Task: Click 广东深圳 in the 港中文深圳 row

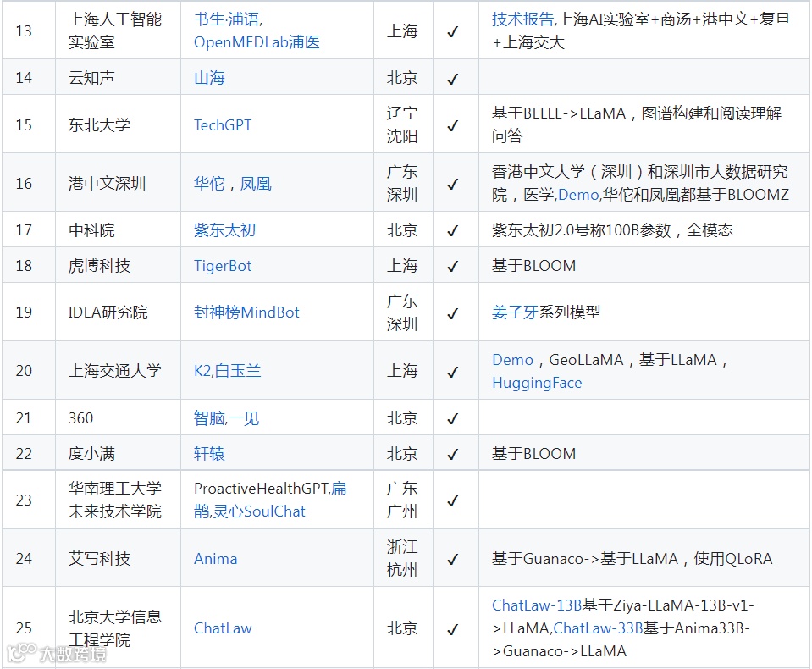Action: 402,183
